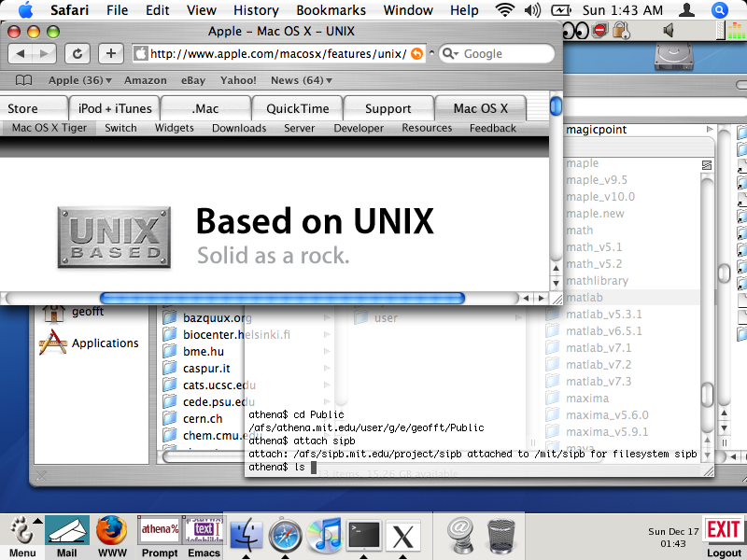Image resolution: width=747 pixels, height=560 pixels.
Task: Launch Firefox via the WWW icon
Action: [112, 536]
